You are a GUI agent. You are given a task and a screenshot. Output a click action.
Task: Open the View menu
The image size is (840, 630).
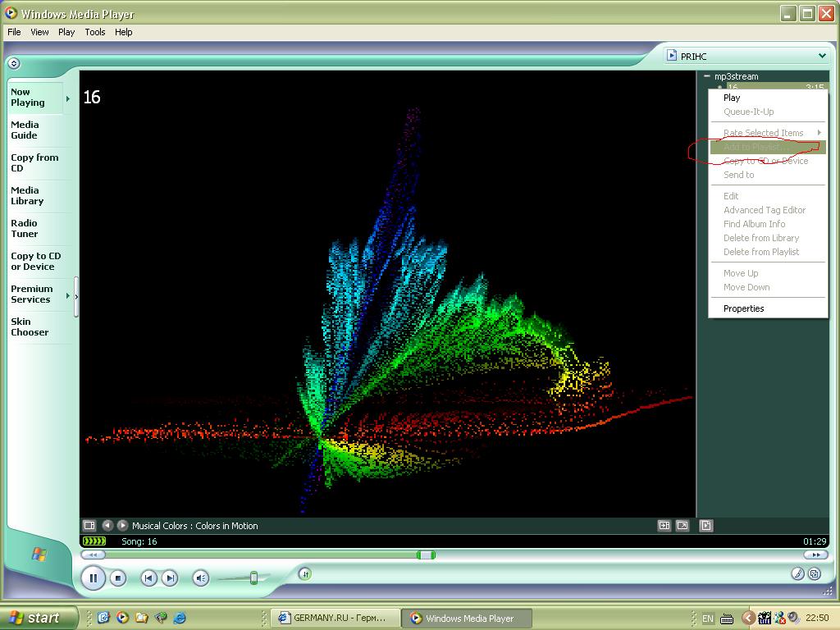pos(39,32)
